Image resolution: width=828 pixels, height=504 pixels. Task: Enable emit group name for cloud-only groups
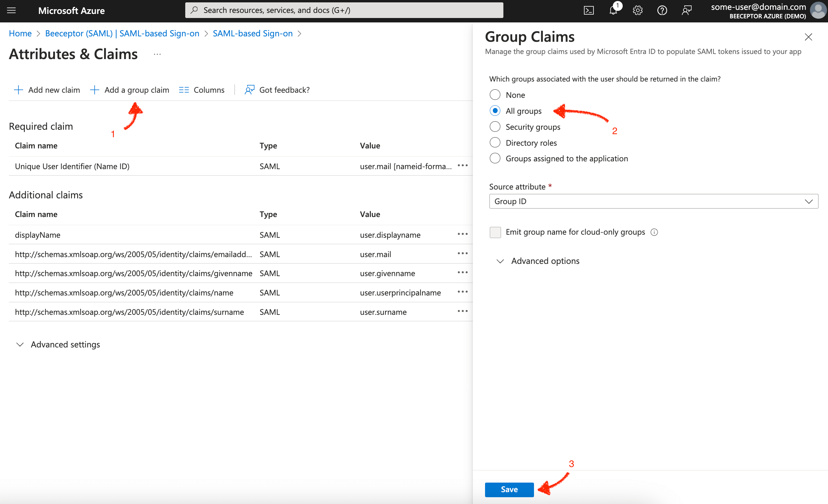(x=495, y=232)
